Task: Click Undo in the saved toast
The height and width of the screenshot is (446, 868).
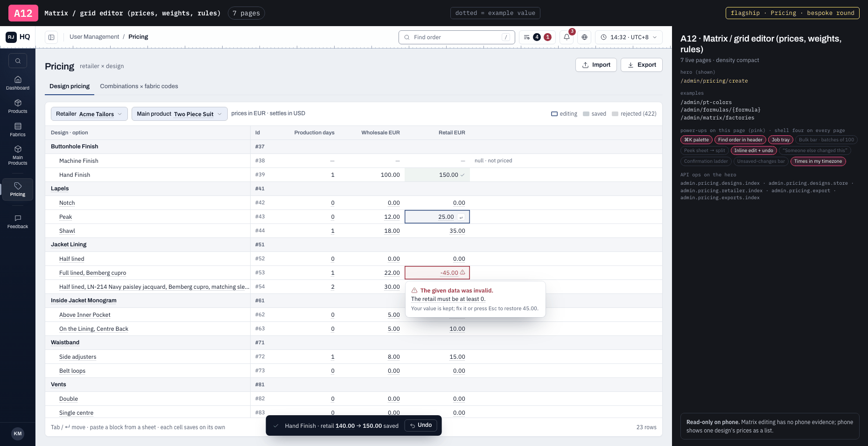Action: click(x=420, y=425)
